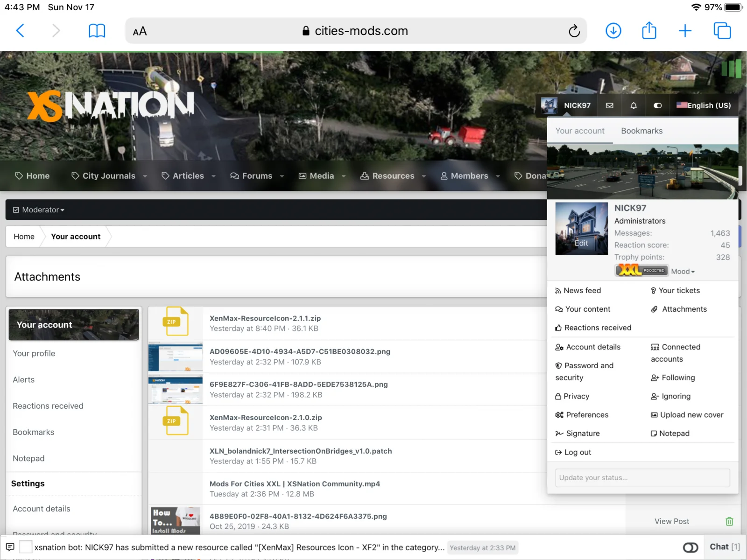Open Privacy settings link
This screenshot has width=747, height=560.
click(x=572, y=396)
